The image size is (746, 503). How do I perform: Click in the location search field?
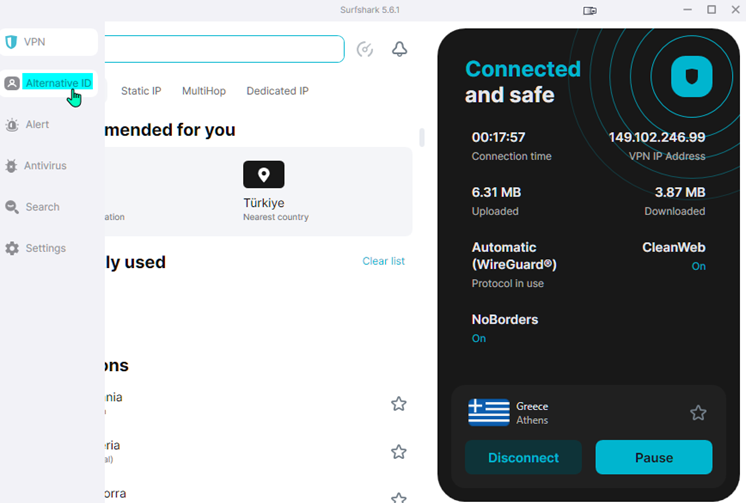[224, 49]
